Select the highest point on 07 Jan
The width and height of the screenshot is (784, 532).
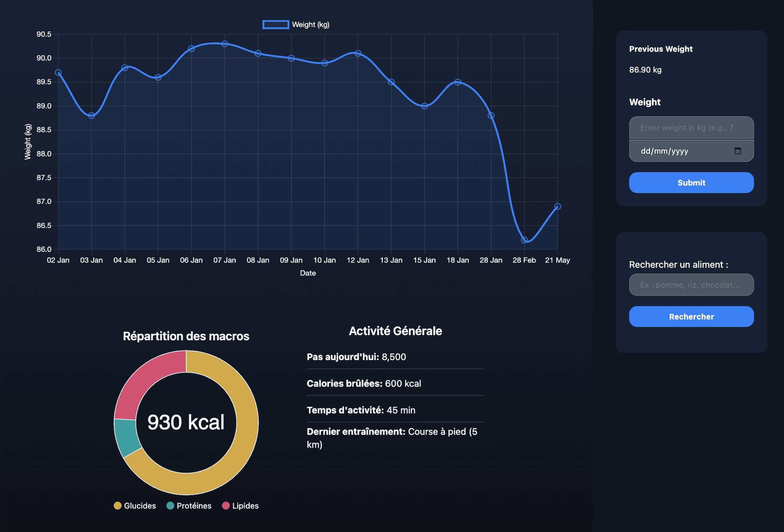224,44
